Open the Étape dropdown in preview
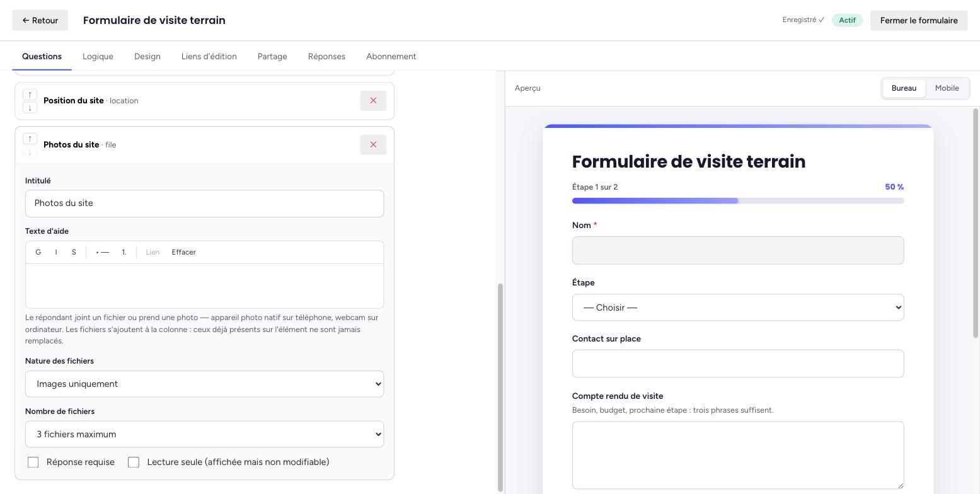The image size is (980, 494). pos(738,307)
